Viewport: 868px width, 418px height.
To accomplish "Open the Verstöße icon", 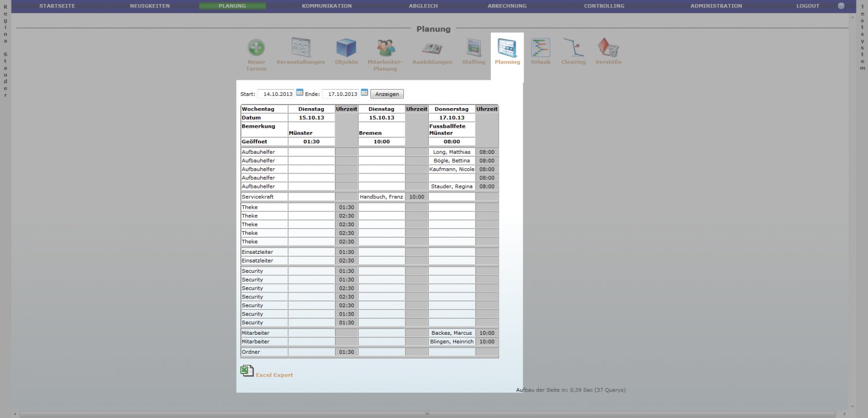I will point(608,47).
